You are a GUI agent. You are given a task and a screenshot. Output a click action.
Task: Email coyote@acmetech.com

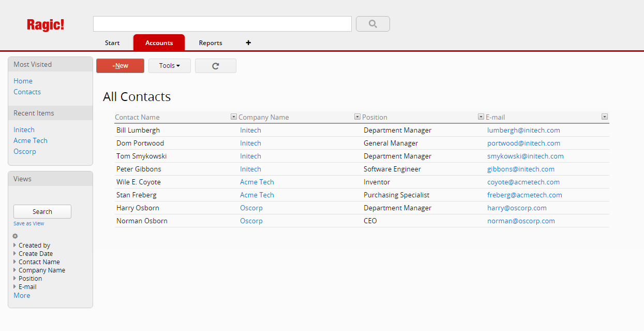523,182
